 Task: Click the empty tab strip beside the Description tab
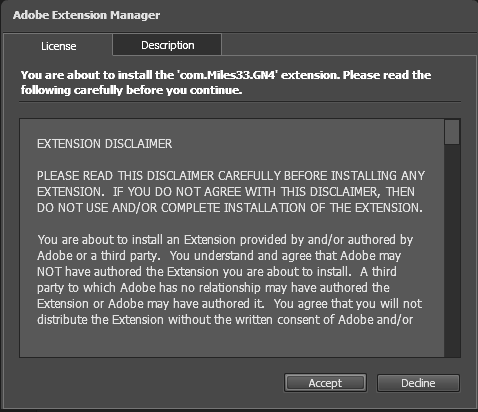pos(348,45)
